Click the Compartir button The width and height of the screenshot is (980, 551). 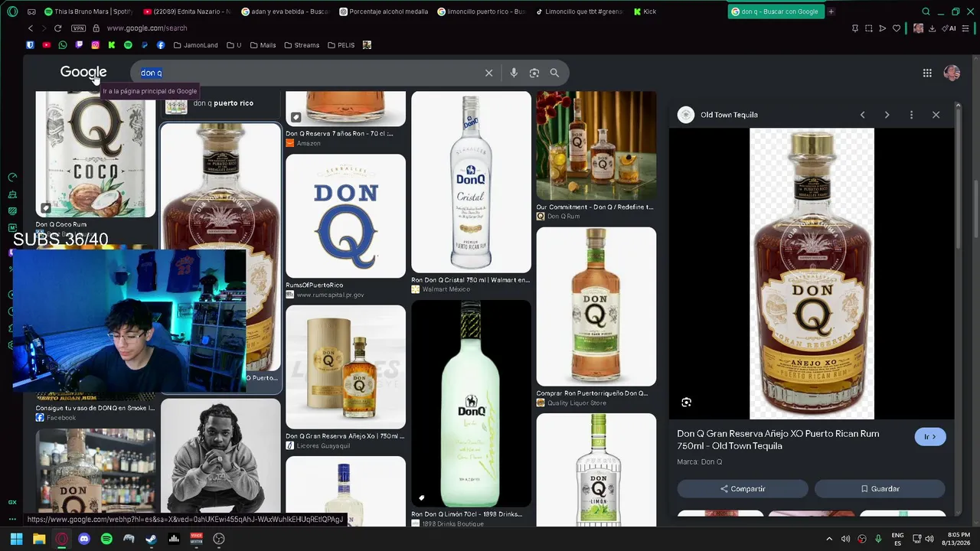click(743, 489)
